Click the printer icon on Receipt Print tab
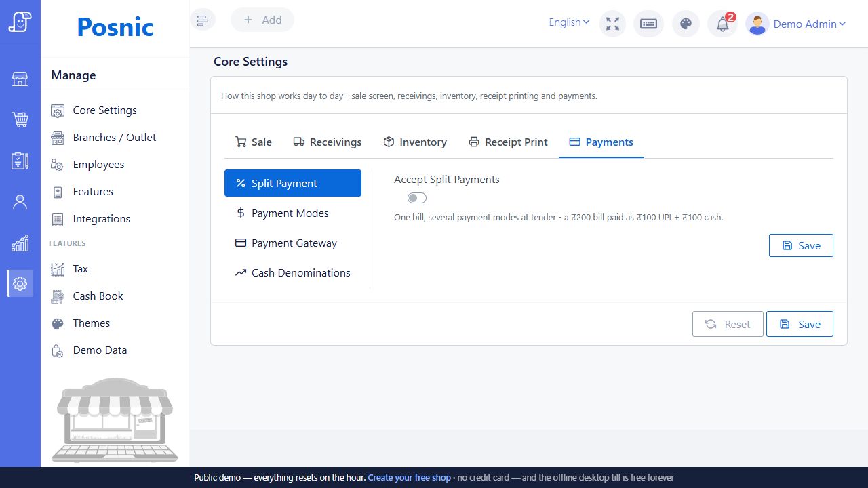868x488 pixels. pos(474,142)
